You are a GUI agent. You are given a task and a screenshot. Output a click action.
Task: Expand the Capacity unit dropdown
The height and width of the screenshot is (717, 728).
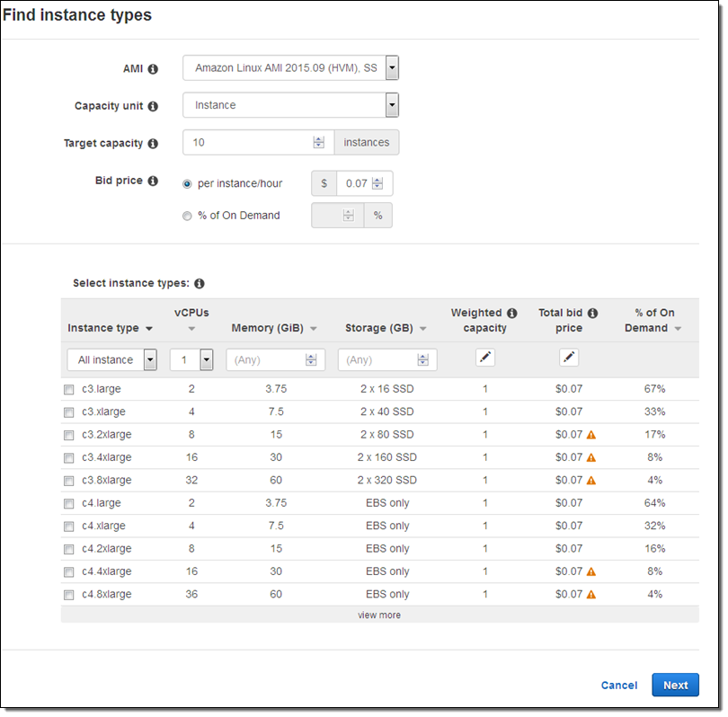[x=392, y=105]
